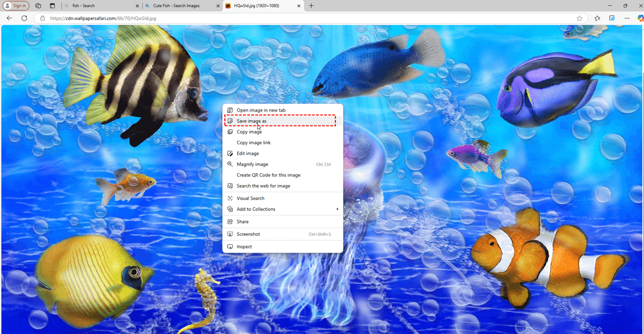Open the tab actions menu icon

(x=52, y=6)
